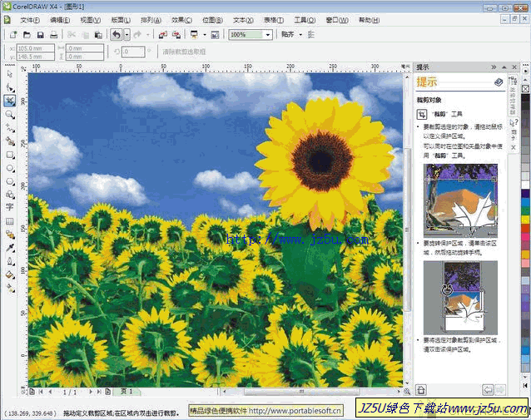Image resolution: width=531 pixels, height=420 pixels.
Task: Click the 清除裁剪选取框 button
Action: coord(184,52)
